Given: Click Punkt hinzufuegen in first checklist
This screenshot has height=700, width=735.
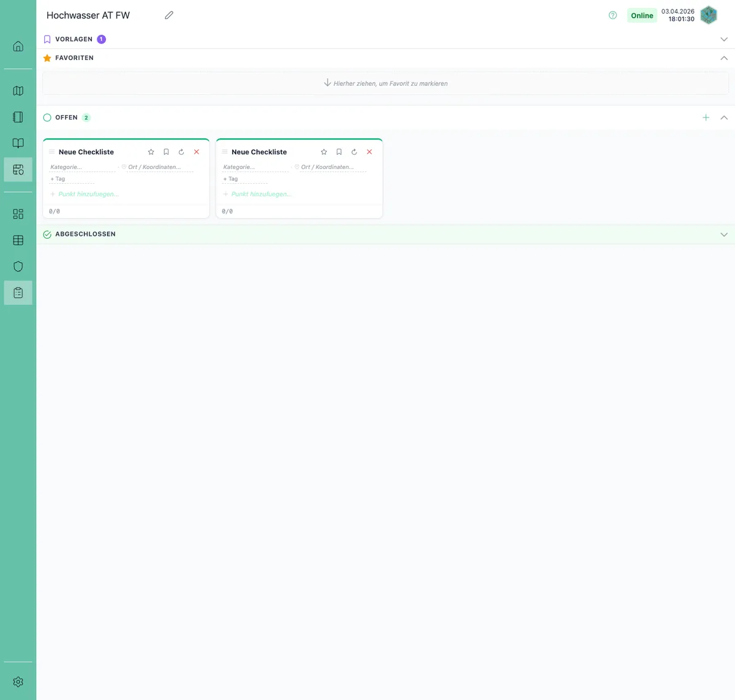Looking at the screenshot, I should (x=88, y=194).
